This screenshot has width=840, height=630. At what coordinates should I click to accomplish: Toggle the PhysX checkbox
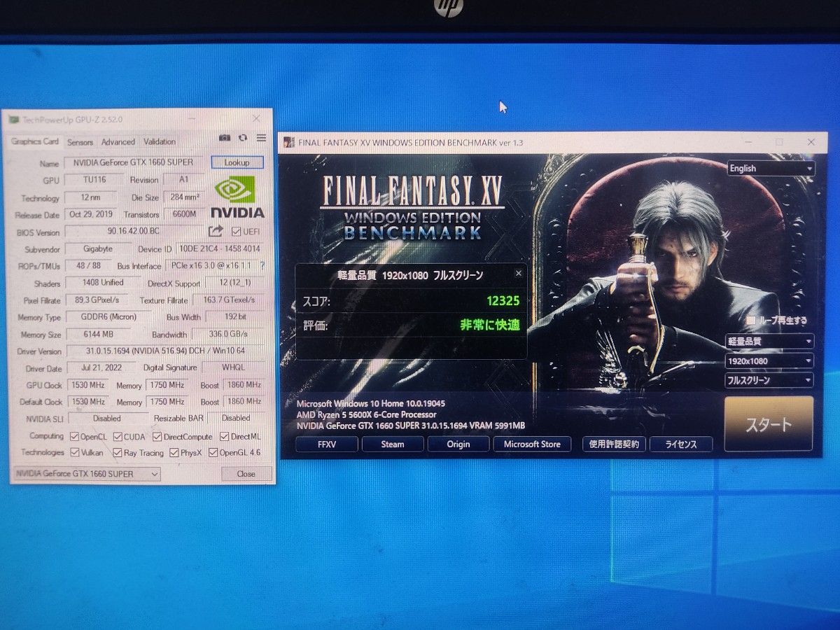click(174, 453)
